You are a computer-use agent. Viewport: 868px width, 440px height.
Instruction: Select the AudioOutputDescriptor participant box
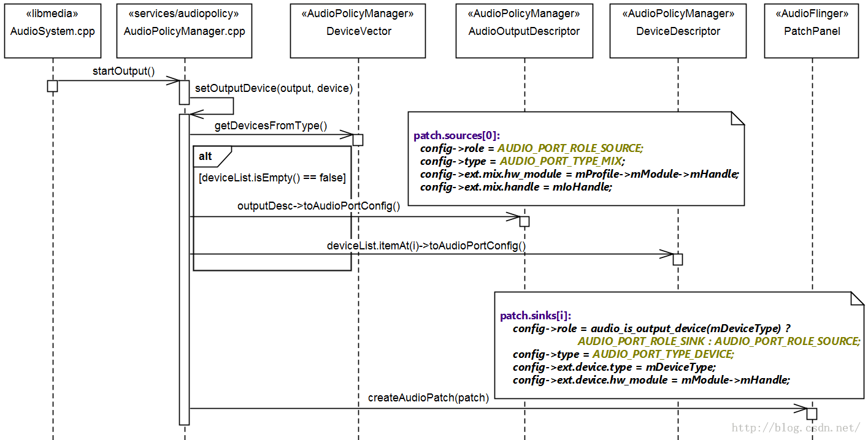pos(524,31)
